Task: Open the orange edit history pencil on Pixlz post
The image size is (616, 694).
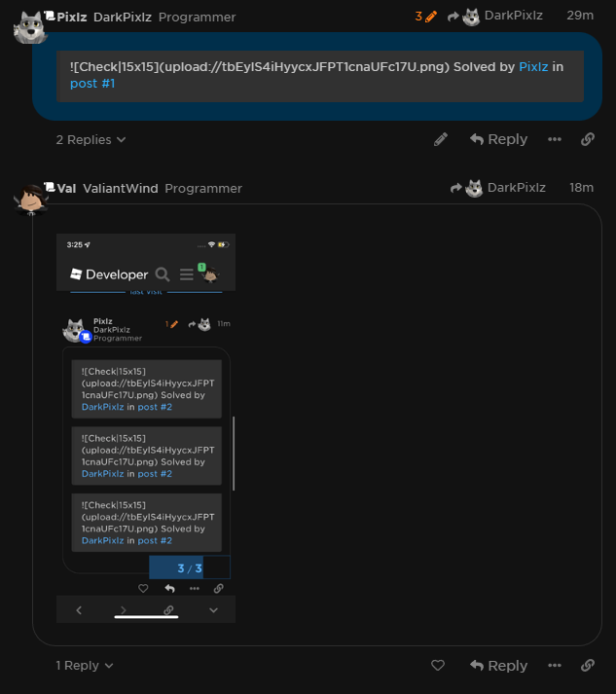Action: pyautogui.click(x=425, y=17)
